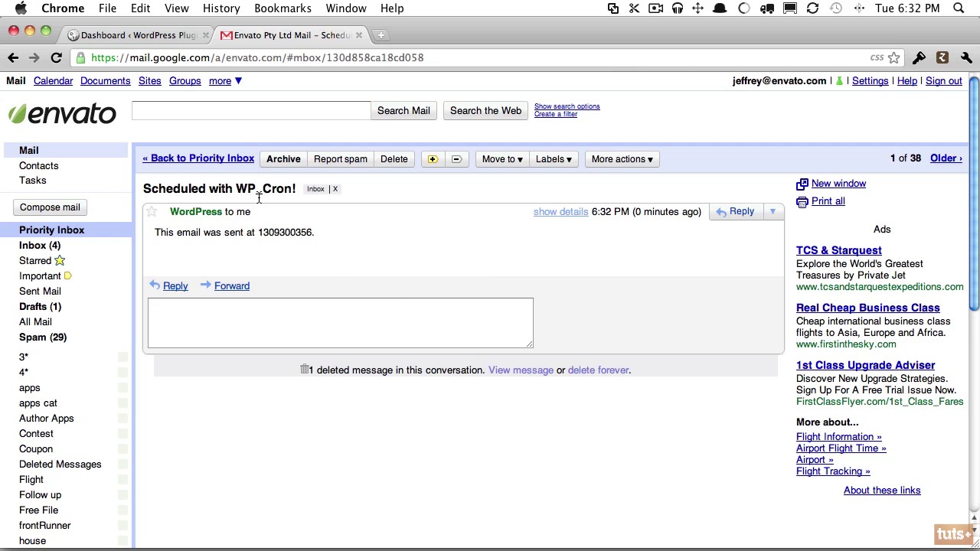Image resolution: width=980 pixels, height=551 pixels.
Task: Click show details link
Action: (x=560, y=212)
